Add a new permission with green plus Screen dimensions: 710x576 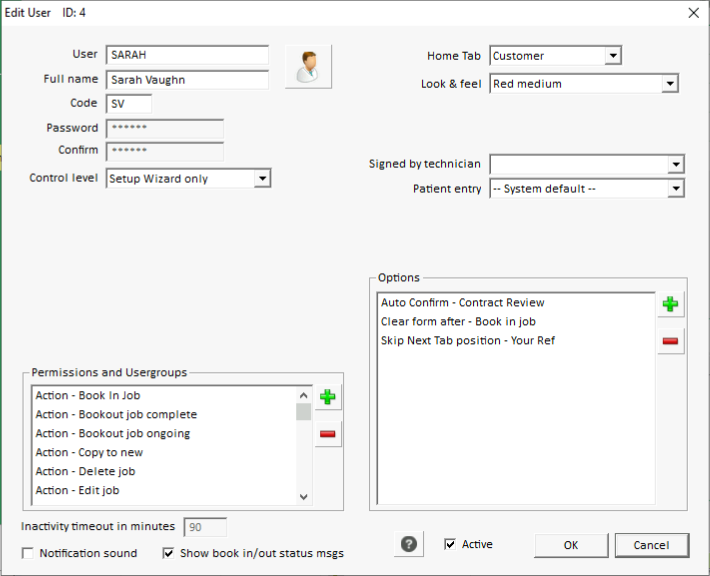point(327,398)
